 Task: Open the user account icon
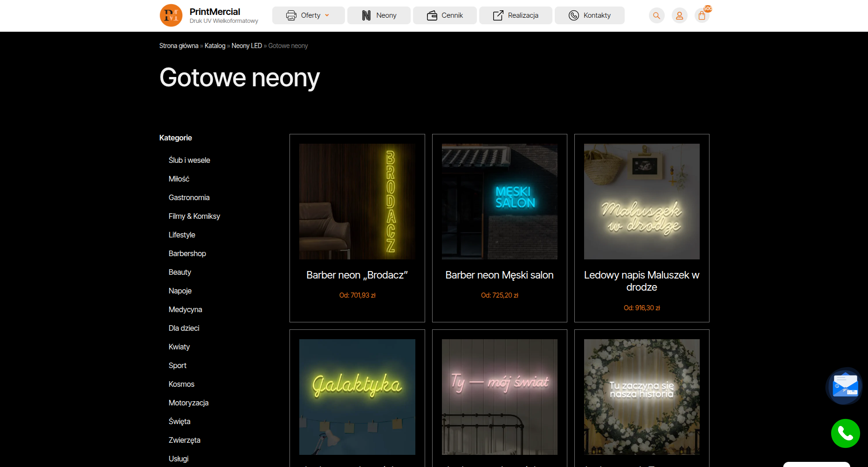pos(679,15)
